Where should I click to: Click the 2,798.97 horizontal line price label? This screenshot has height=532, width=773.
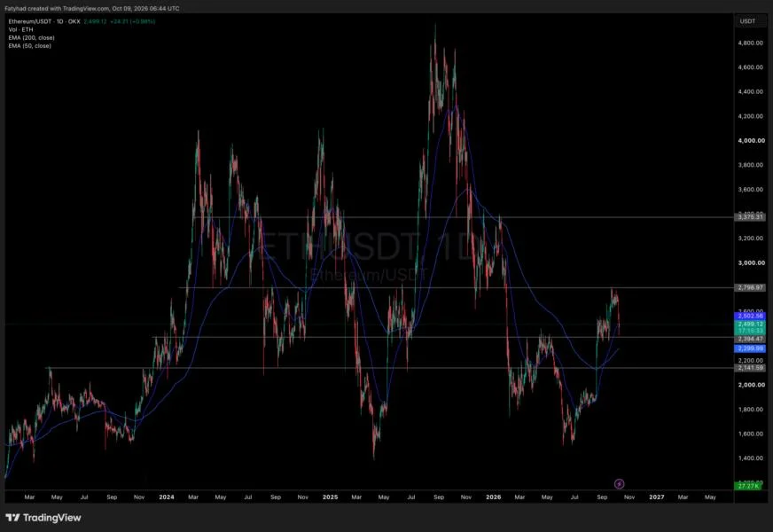tap(750, 287)
